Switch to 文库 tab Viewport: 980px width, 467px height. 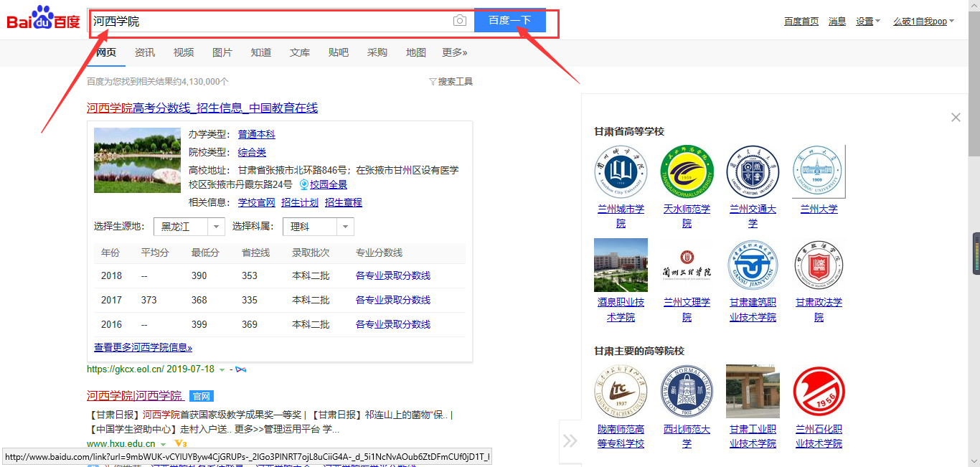(x=300, y=52)
